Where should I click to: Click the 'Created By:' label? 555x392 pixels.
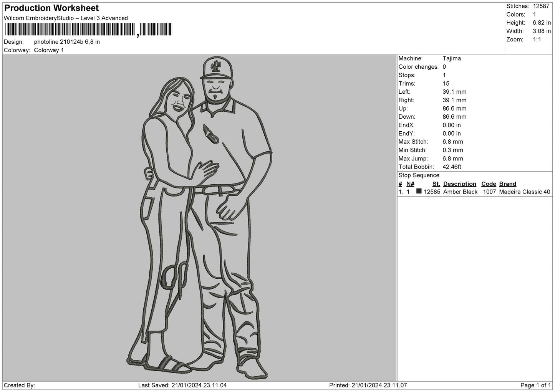click(x=19, y=385)
